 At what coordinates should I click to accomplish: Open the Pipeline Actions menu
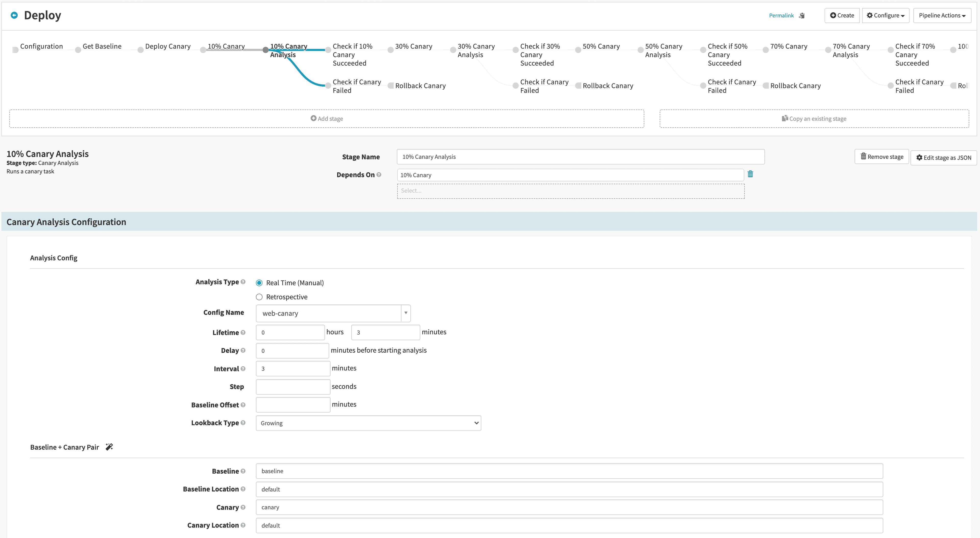tap(942, 16)
